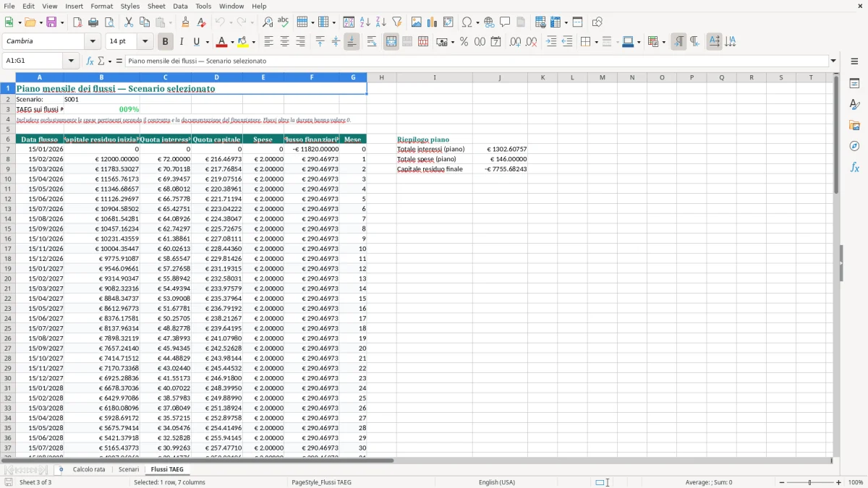Remove a decimal place icon
The height and width of the screenshot is (488, 868).
tap(532, 42)
